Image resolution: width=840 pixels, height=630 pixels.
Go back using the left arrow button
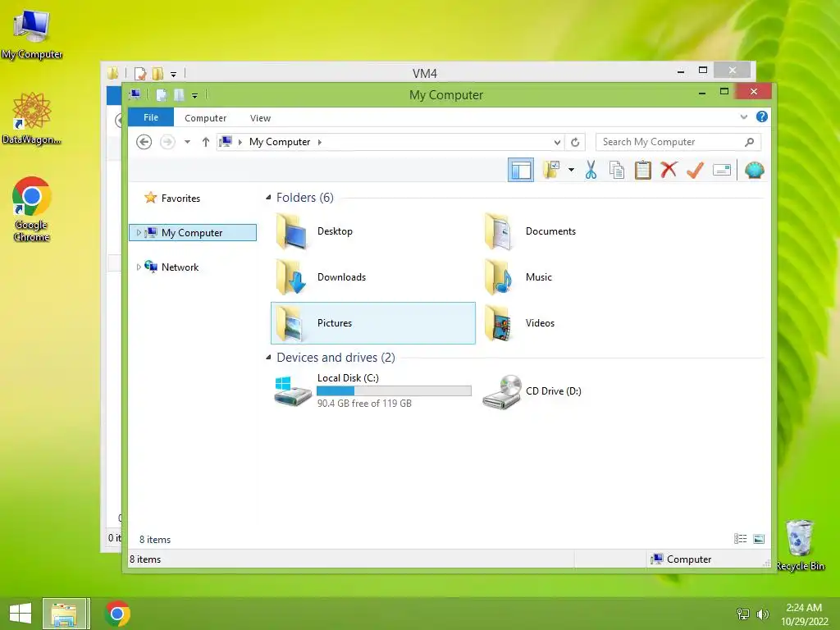coord(144,142)
